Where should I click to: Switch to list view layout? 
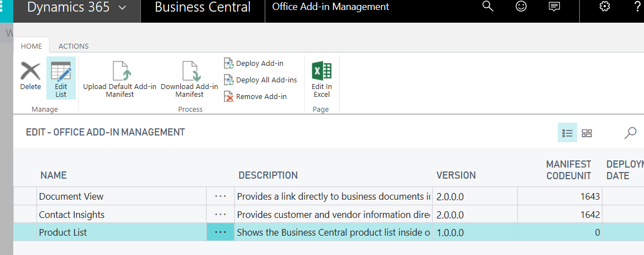(x=567, y=133)
